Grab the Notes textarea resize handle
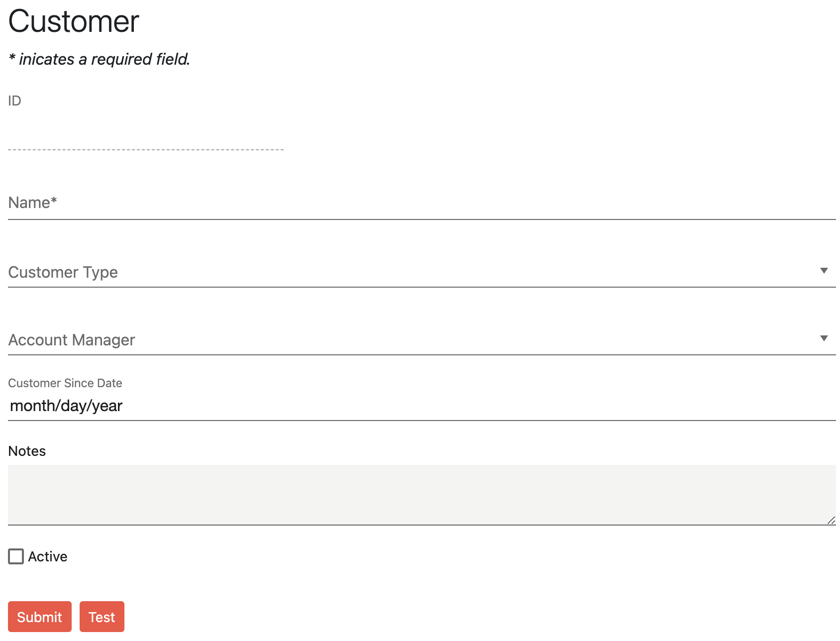 tap(831, 521)
